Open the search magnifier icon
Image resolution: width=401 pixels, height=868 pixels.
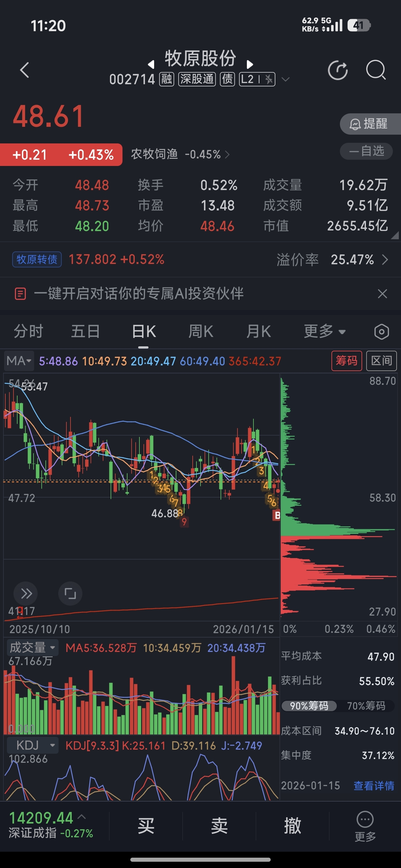tap(376, 70)
